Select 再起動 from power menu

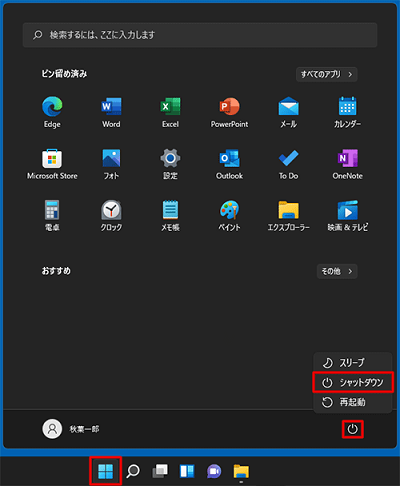(x=353, y=402)
